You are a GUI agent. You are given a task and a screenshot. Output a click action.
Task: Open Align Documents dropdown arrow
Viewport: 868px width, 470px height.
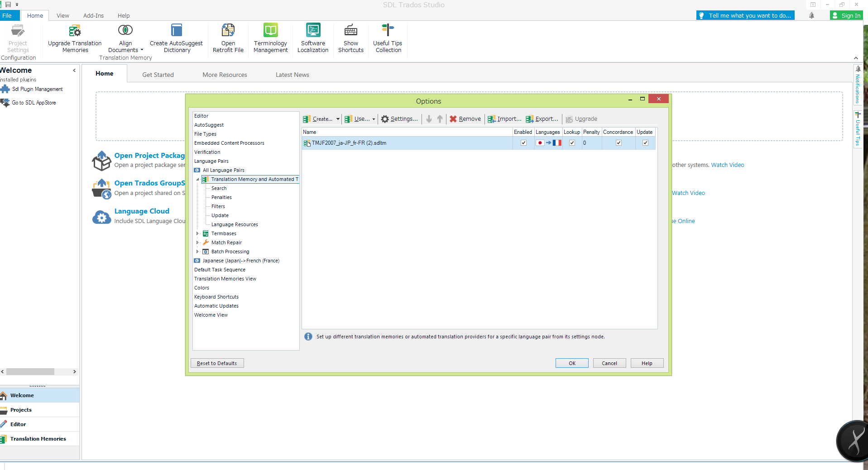[x=142, y=50]
